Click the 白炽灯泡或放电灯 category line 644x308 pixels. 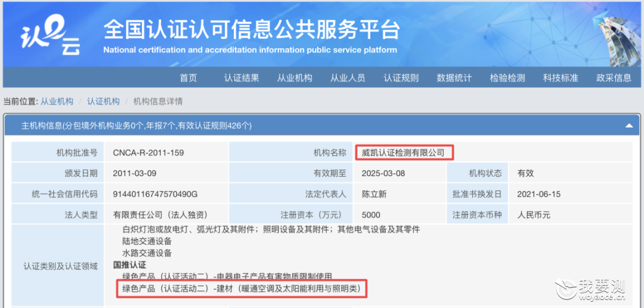tap(271, 229)
